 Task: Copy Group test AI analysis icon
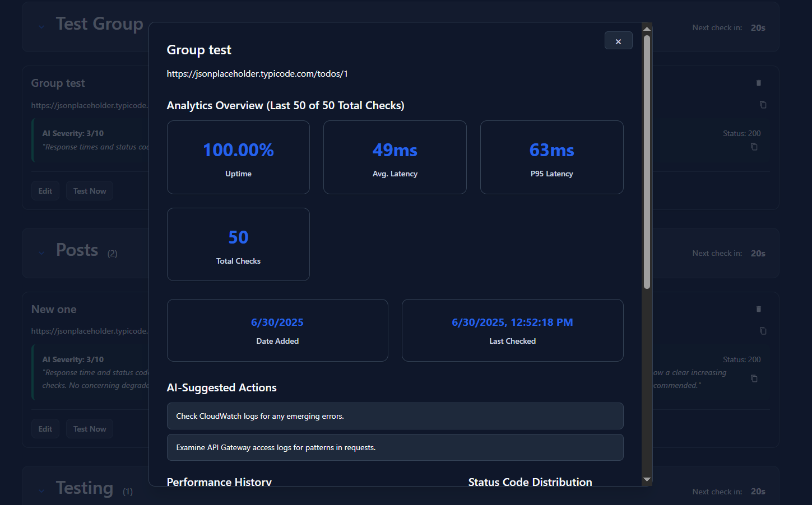(x=754, y=147)
